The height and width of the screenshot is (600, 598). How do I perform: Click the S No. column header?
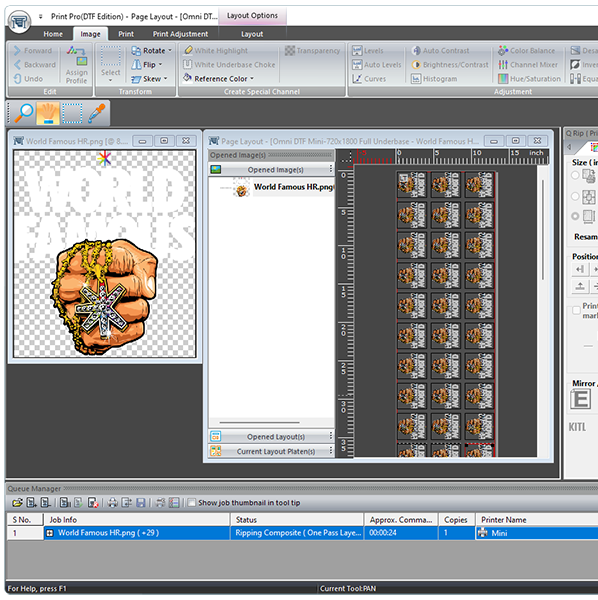click(25, 520)
